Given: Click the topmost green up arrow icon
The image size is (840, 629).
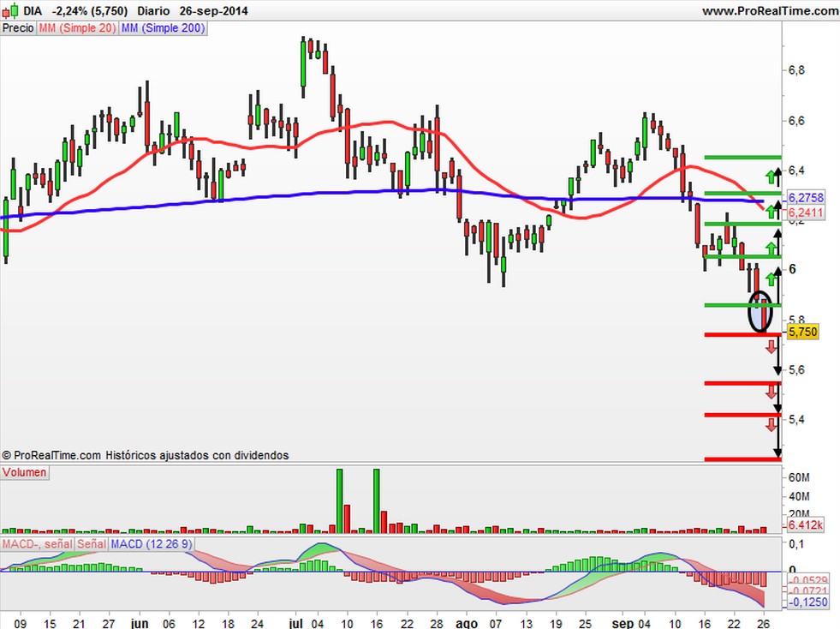Looking at the screenshot, I should [x=771, y=177].
